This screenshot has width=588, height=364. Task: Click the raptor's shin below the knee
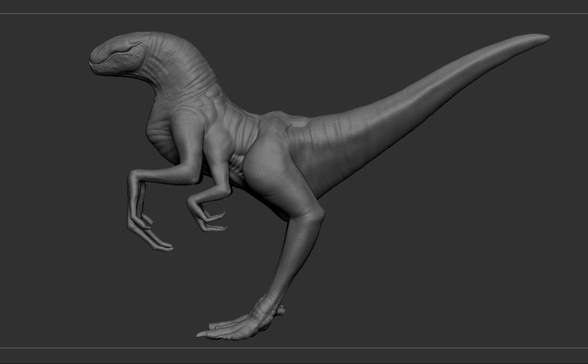[292, 259]
